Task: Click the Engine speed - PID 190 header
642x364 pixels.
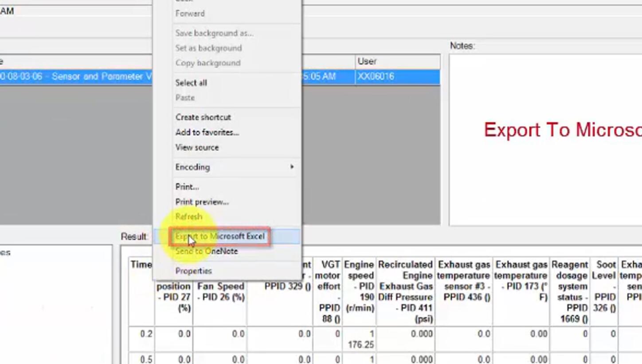Action: pos(359,291)
